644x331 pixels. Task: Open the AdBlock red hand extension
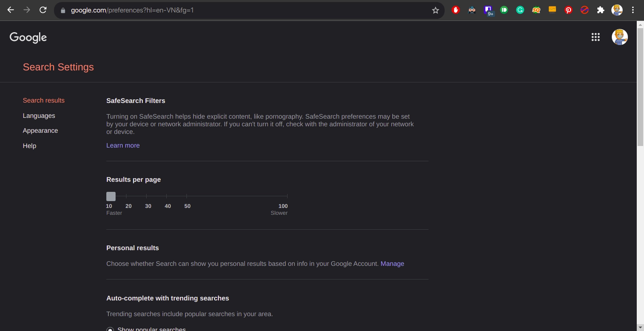click(456, 10)
